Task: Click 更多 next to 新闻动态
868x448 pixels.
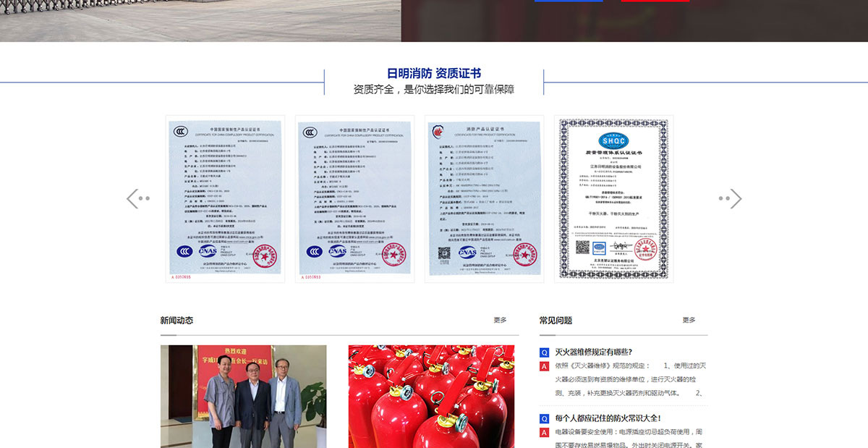Action: pyautogui.click(x=500, y=320)
